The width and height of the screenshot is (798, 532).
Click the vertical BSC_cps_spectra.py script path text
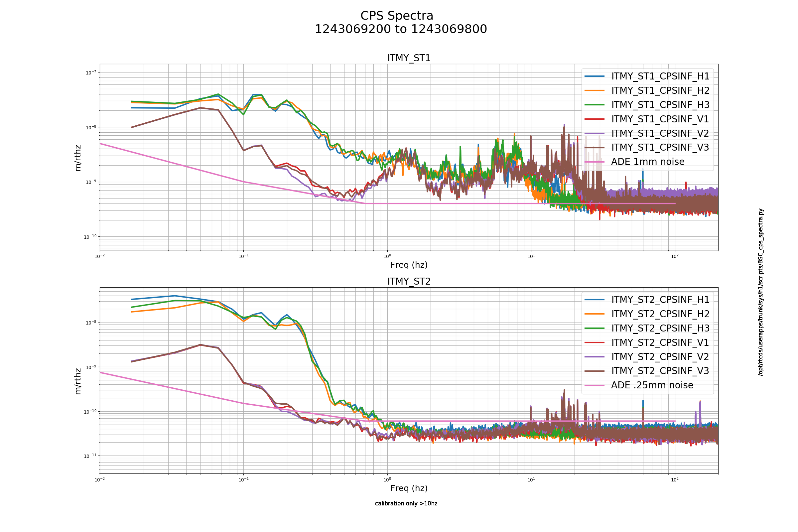761,292
